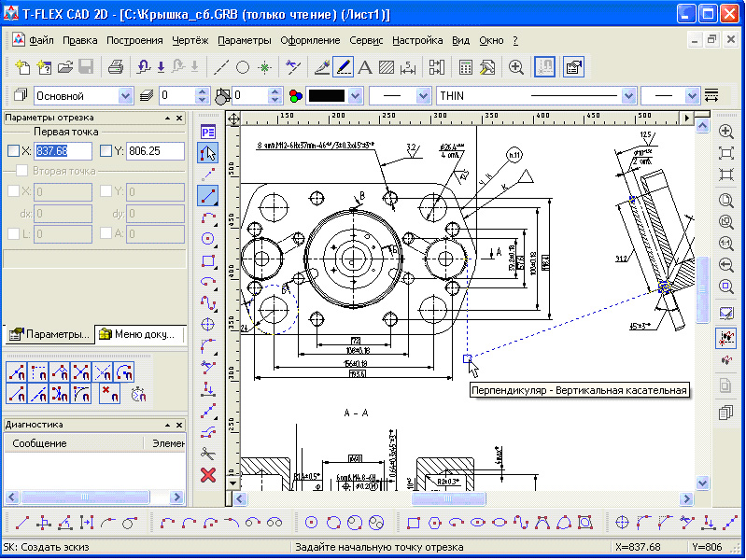Viewport: 746px width, 560px height.
Task: Click the Save diskette icon
Action: click(86, 67)
